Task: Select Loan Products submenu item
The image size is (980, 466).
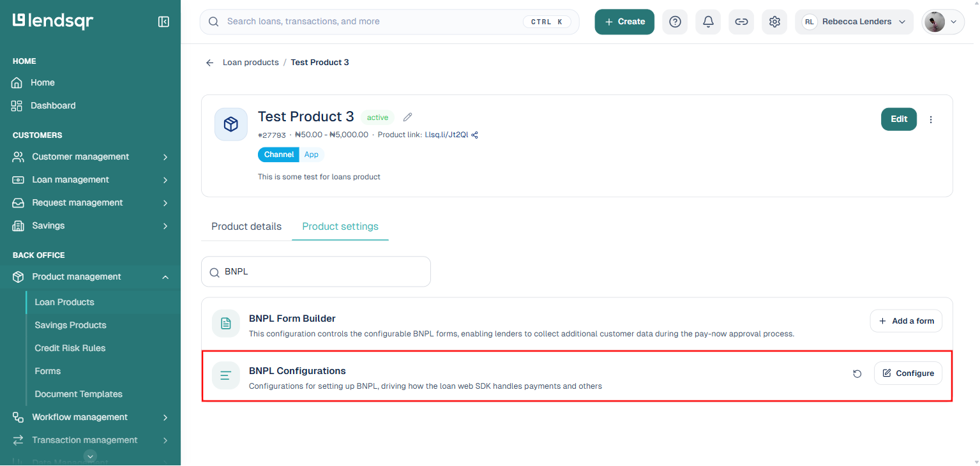Action: 64,302
